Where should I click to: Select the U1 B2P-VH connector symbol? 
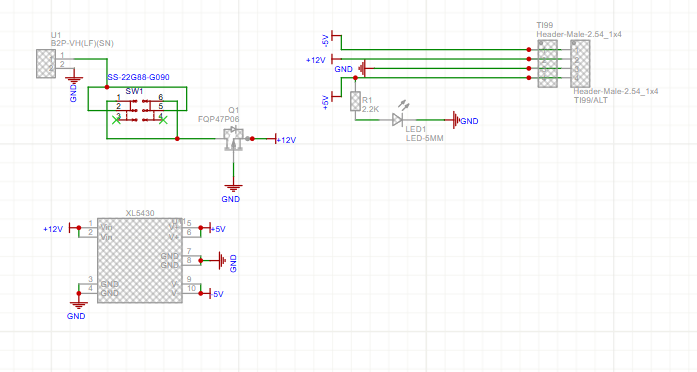(46, 64)
